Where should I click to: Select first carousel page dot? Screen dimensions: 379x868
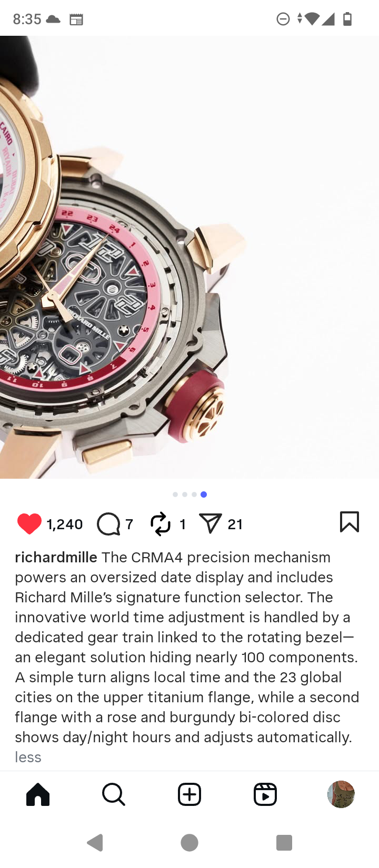(x=175, y=494)
